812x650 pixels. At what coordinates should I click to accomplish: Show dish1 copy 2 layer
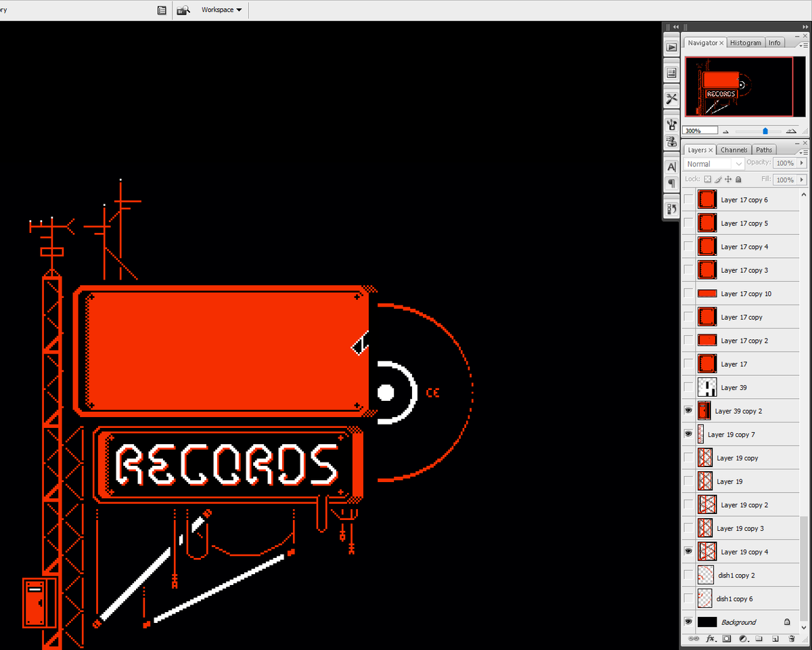(688, 575)
